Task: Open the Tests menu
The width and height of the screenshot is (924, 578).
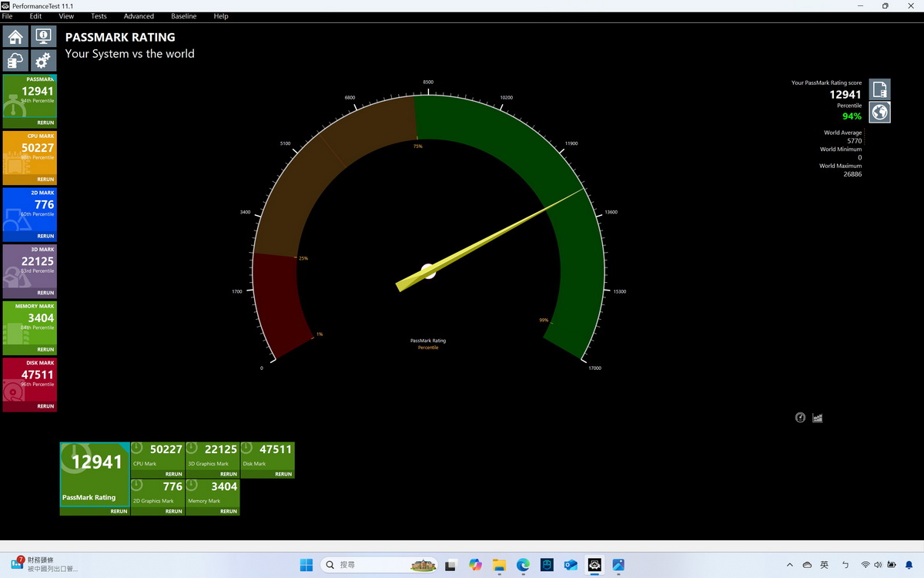Action: click(99, 16)
